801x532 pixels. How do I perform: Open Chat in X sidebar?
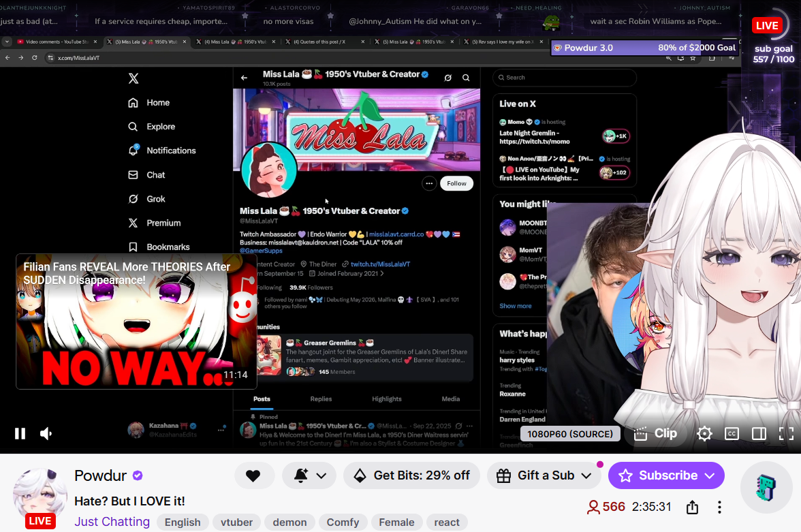tap(146, 175)
